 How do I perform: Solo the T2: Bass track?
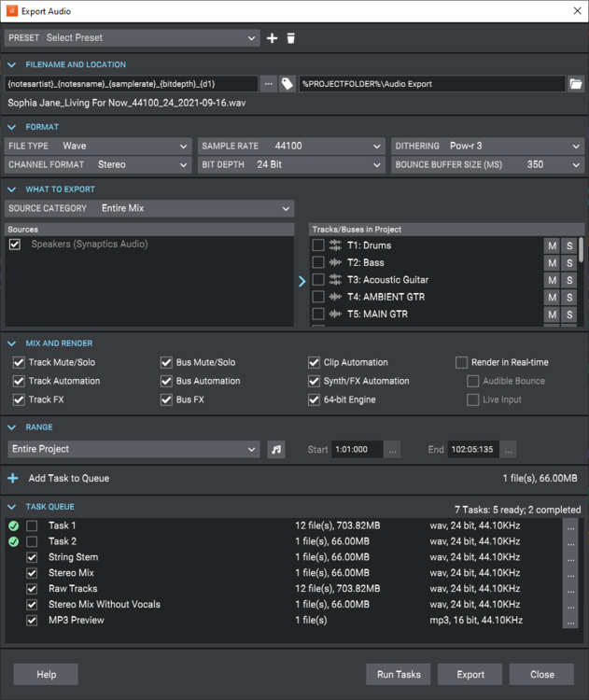point(568,263)
